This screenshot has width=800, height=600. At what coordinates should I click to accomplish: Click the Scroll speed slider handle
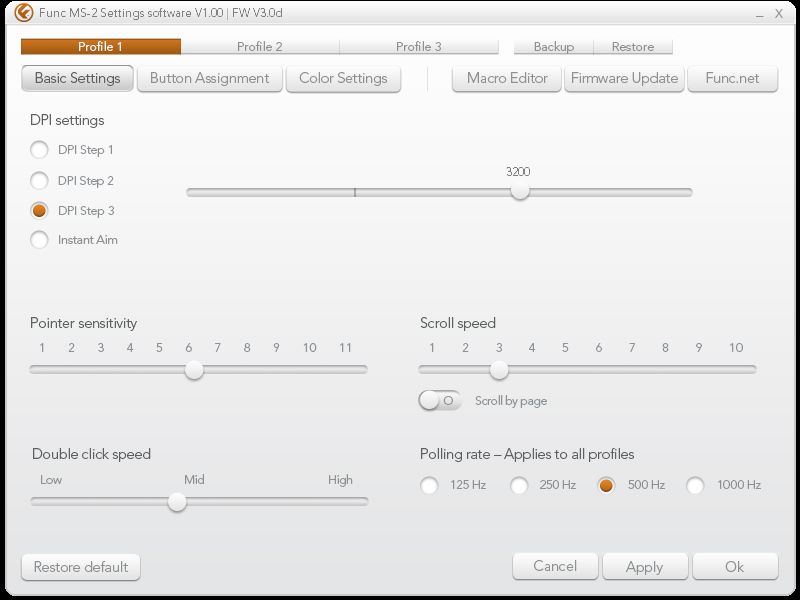[x=499, y=370]
